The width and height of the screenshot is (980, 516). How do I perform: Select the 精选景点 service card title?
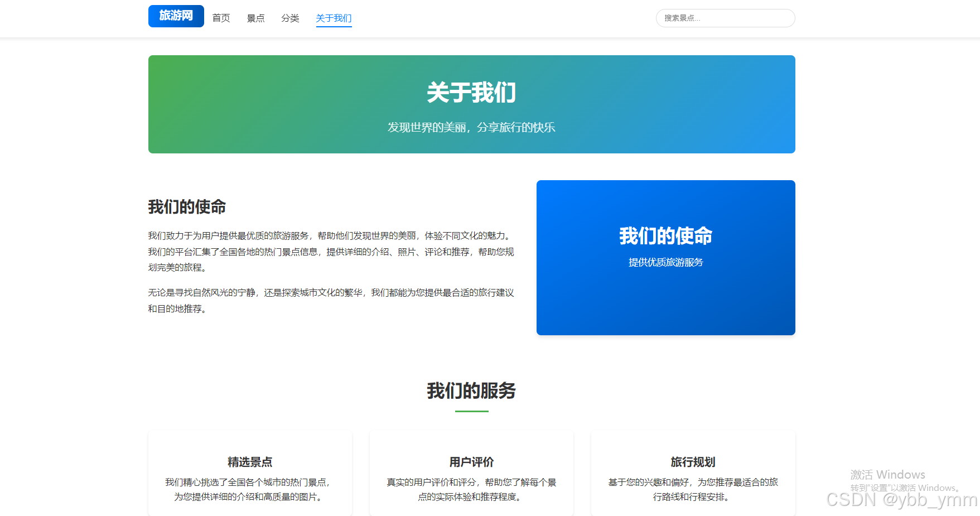pyautogui.click(x=250, y=462)
